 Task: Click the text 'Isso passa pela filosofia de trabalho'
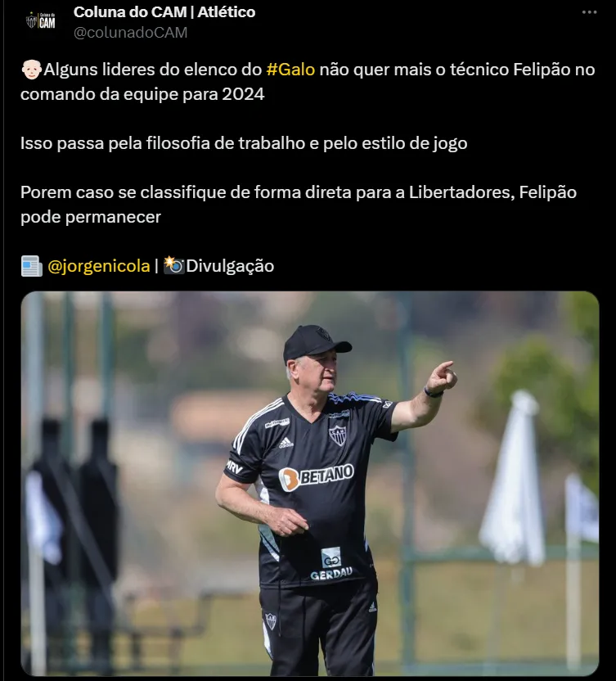click(x=162, y=143)
